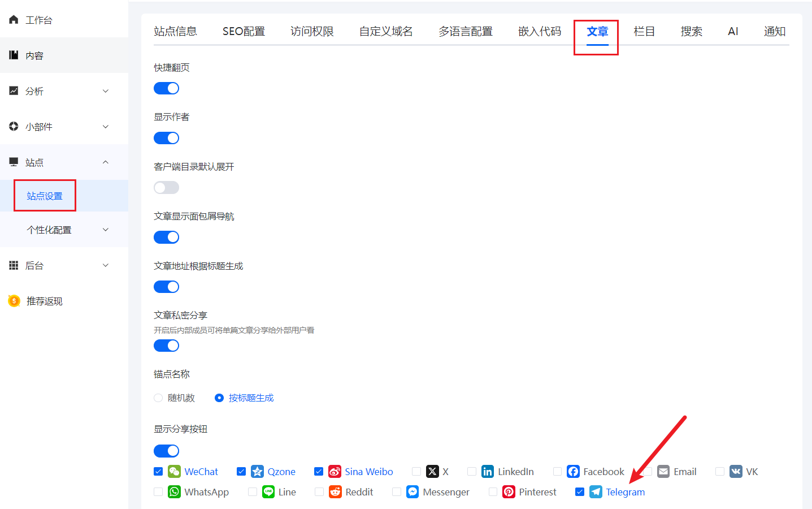
Task: Open the 站点信息 tab
Action: tap(175, 31)
